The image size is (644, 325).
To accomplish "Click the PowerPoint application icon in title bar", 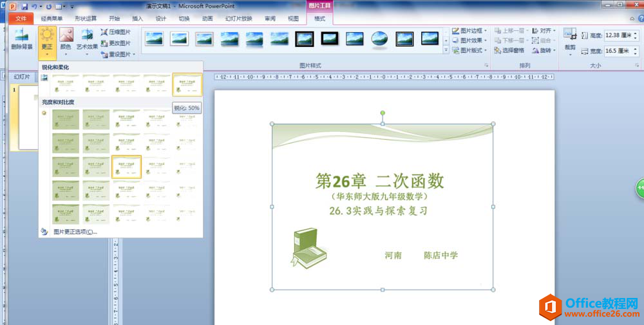I will click(13, 6).
